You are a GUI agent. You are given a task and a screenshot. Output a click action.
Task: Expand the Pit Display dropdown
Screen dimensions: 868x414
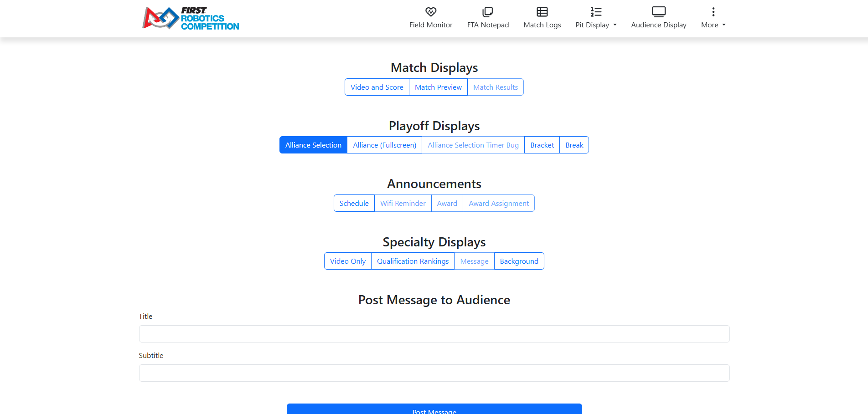click(x=596, y=25)
